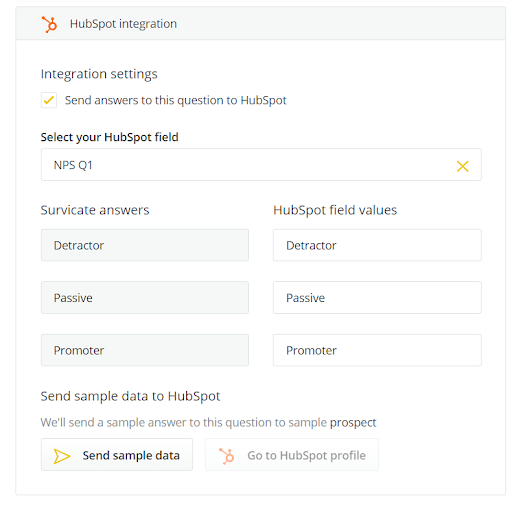
Task: Click 'Send answers to this question' label
Action: (x=176, y=100)
